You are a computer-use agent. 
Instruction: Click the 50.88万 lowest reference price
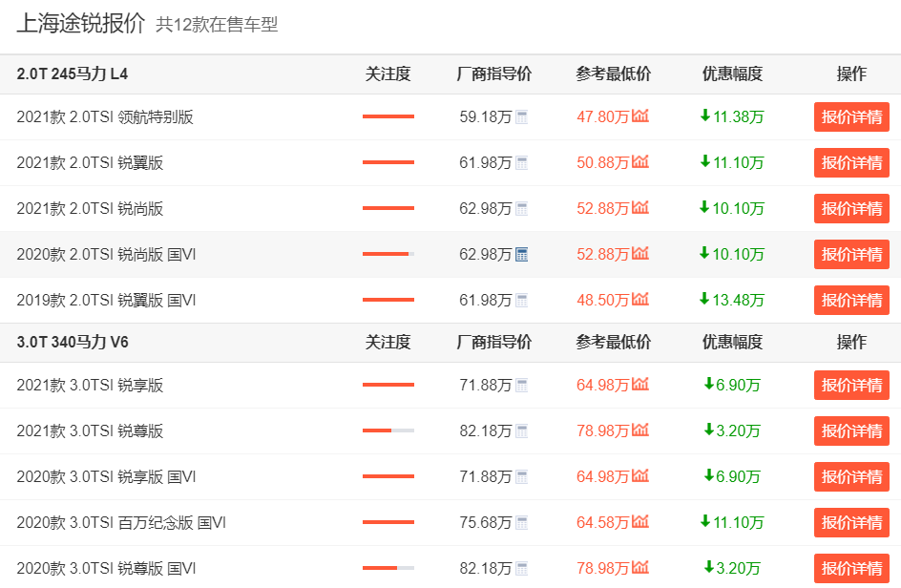(603, 163)
